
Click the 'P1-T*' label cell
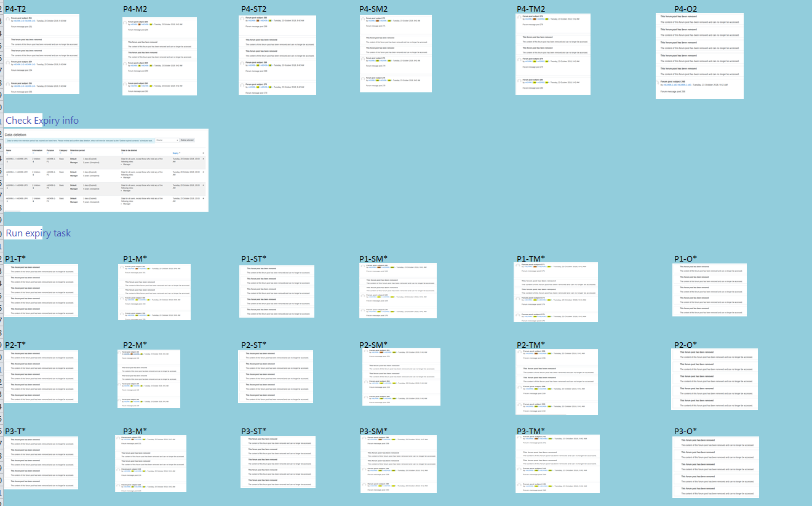pos(15,259)
